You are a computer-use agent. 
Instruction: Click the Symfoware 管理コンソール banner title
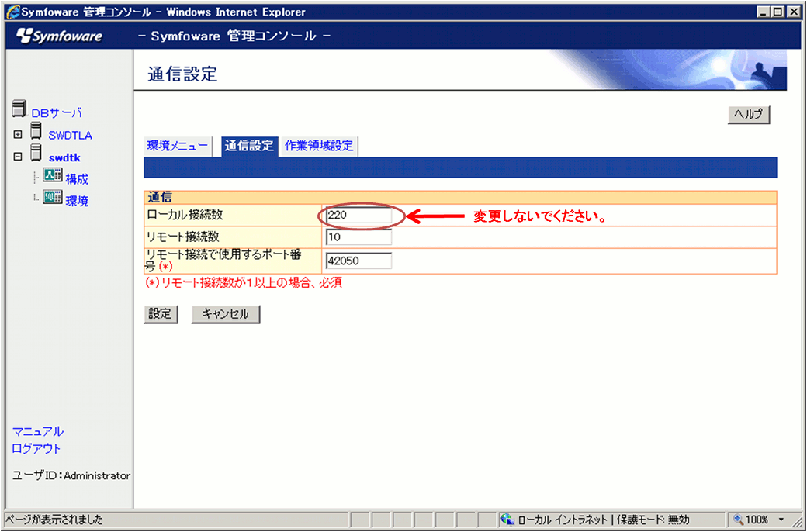point(234,36)
